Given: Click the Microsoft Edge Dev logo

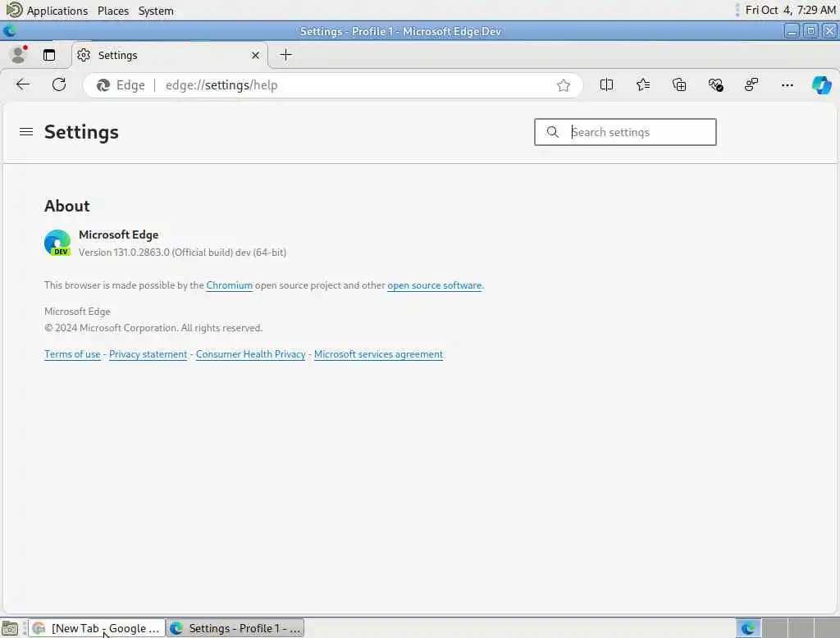Looking at the screenshot, I should pos(57,243).
